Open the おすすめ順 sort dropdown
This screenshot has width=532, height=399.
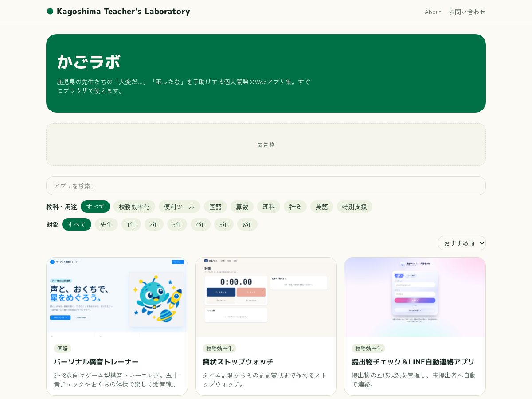462,243
